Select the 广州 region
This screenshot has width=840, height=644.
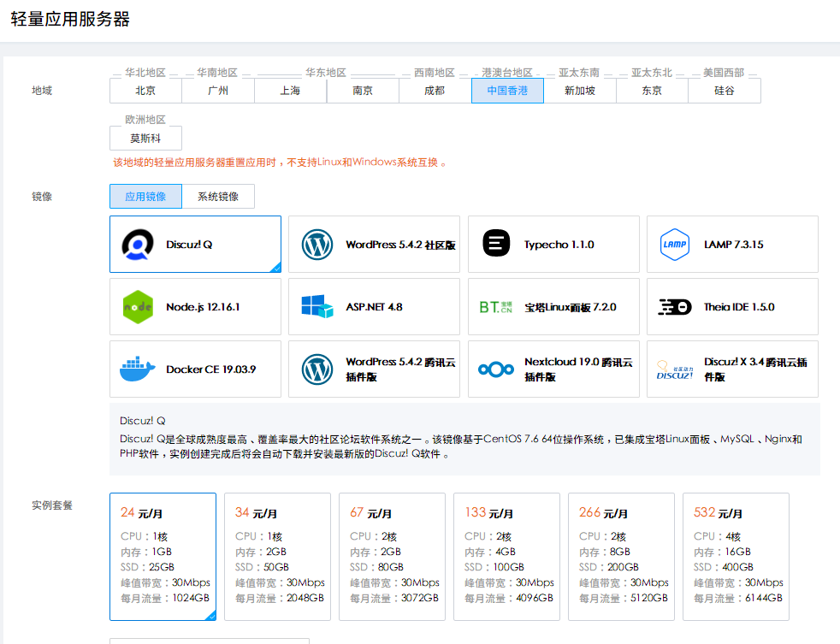(x=218, y=91)
